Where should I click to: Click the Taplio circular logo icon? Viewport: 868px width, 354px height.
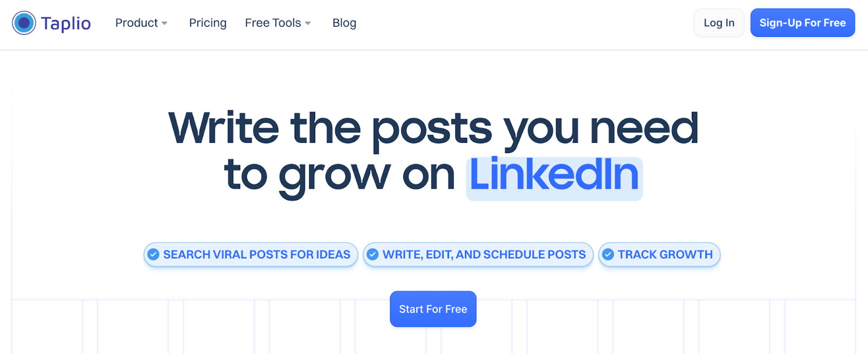coord(24,23)
